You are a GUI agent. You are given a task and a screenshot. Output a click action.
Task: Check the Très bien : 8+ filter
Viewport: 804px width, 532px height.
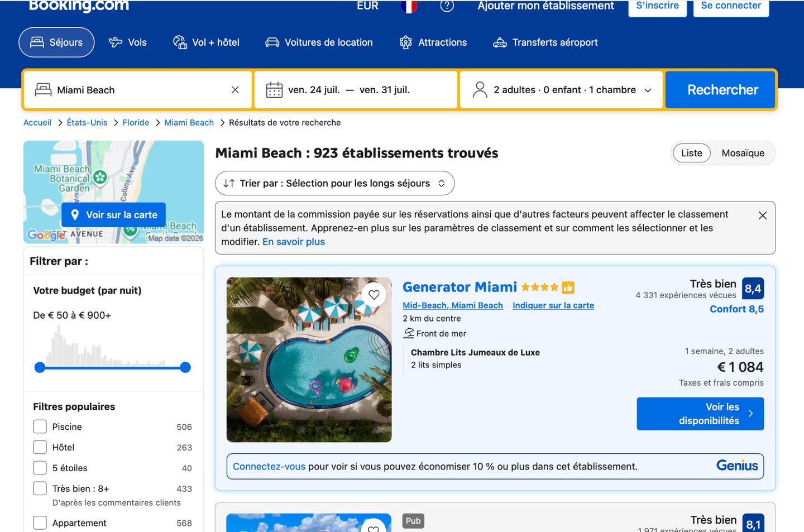click(40, 488)
